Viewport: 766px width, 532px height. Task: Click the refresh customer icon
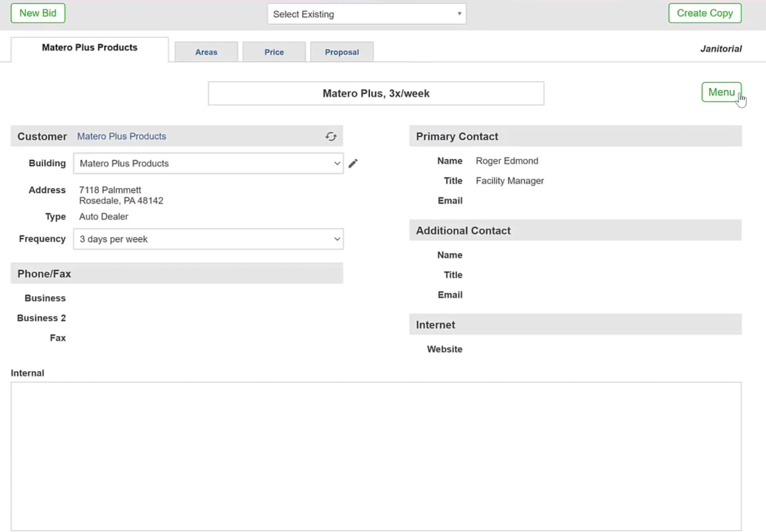(331, 136)
